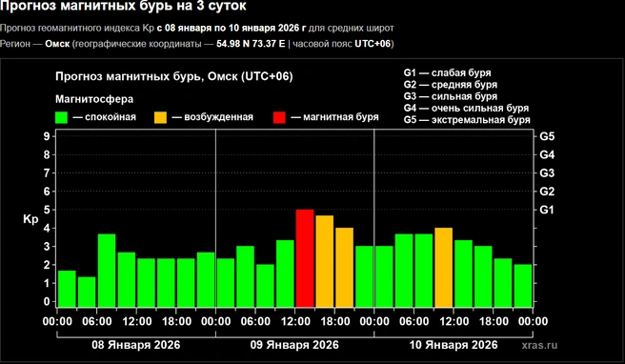Click the '09 Января 2026' date label

click(294, 345)
